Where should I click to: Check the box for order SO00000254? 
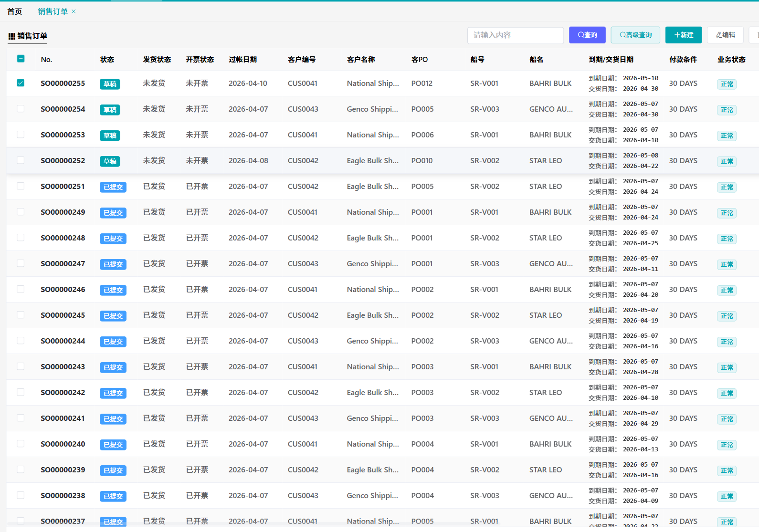pos(21,109)
